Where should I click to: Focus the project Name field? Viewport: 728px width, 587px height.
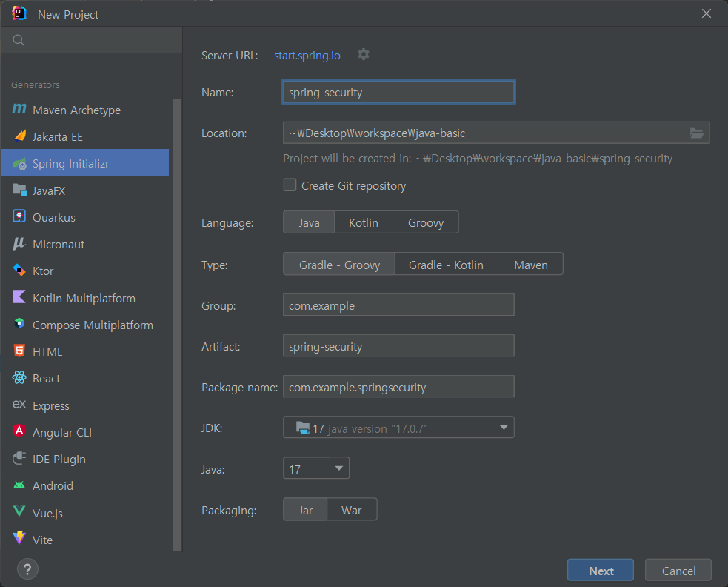[399, 92]
